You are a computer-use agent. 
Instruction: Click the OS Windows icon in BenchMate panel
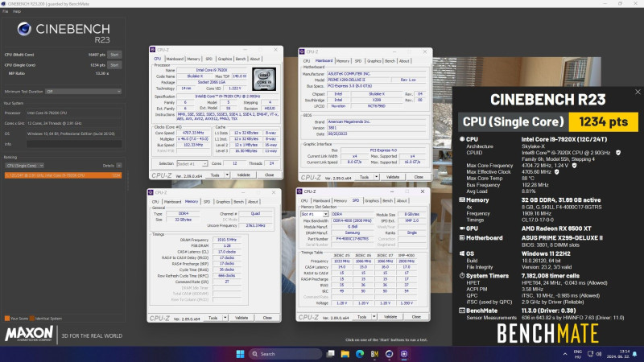462,253
